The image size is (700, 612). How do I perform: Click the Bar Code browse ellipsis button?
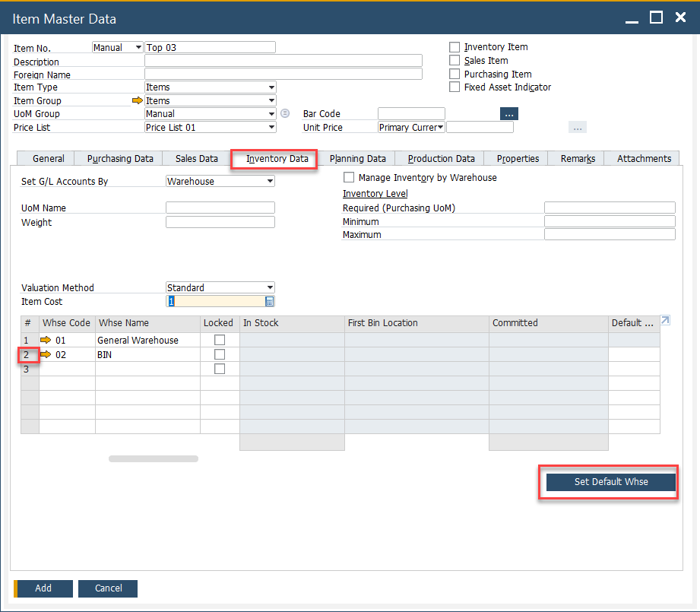(508, 114)
